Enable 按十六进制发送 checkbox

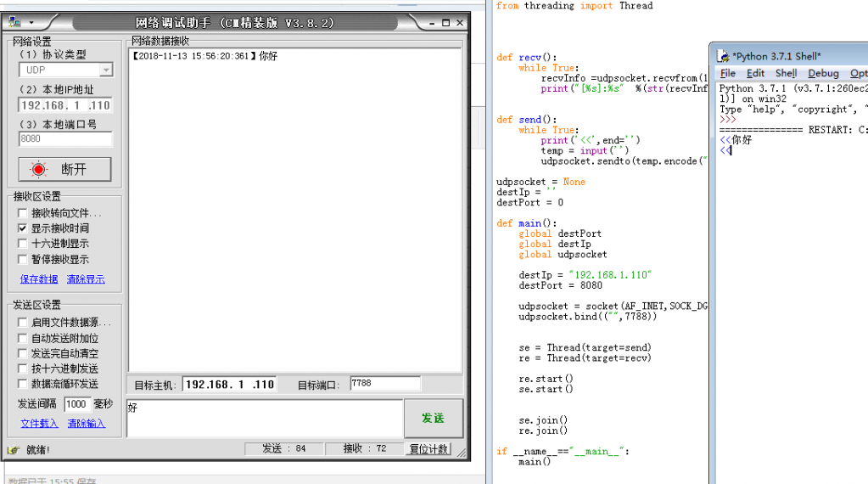23,369
